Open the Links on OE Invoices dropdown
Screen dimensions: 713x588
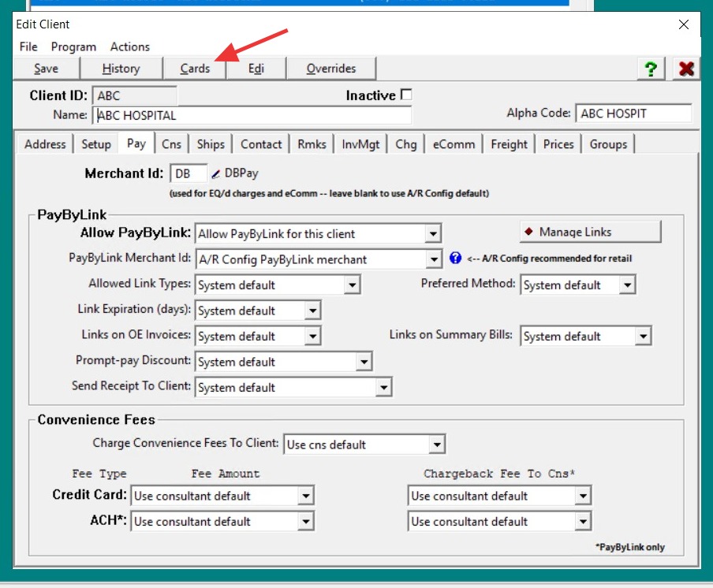313,337
